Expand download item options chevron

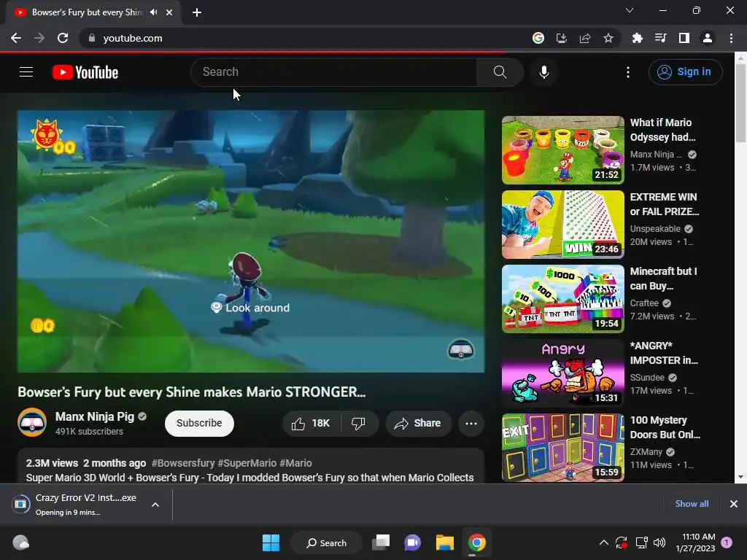tap(155, 505)
